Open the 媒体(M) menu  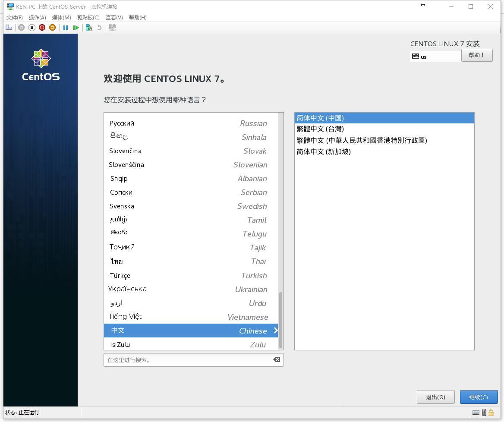click(x=61, y=17)
